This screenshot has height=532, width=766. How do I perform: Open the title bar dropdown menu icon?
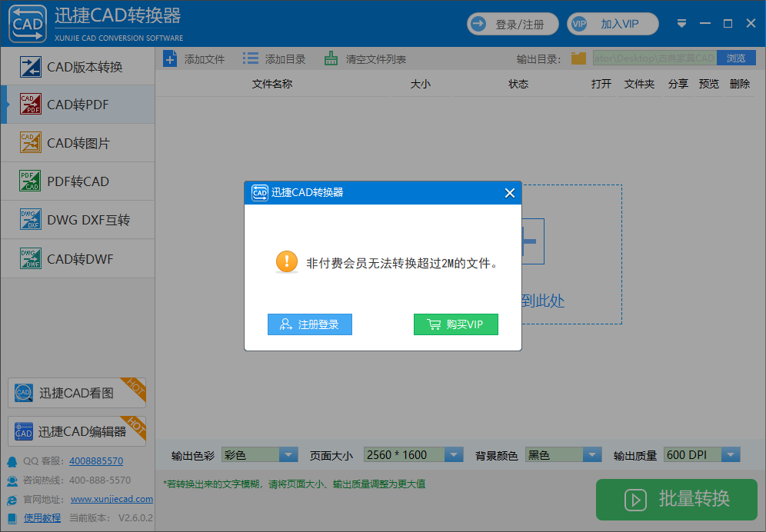click(681, 24)
